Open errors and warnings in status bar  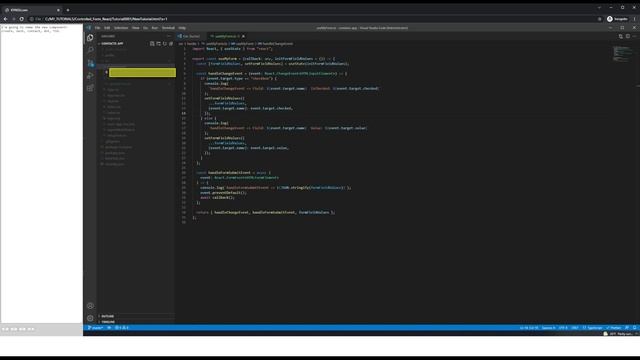(122, 328)
